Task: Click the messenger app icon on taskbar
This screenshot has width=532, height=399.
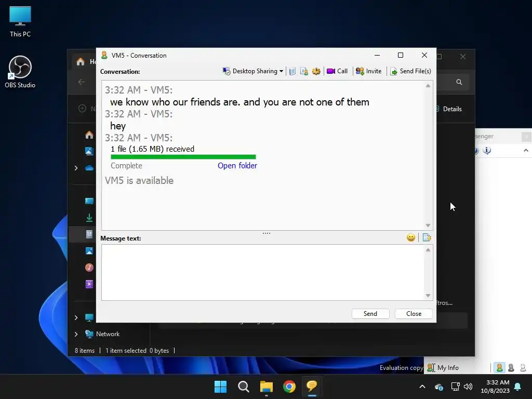Action: pyautogui.click(x=312, y=387)
